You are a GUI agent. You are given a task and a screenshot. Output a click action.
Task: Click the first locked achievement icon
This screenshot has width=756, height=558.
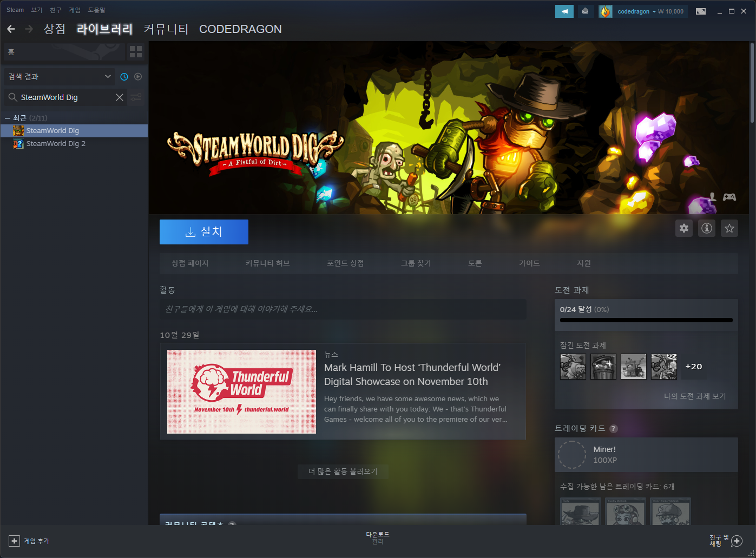click(573, 367)
